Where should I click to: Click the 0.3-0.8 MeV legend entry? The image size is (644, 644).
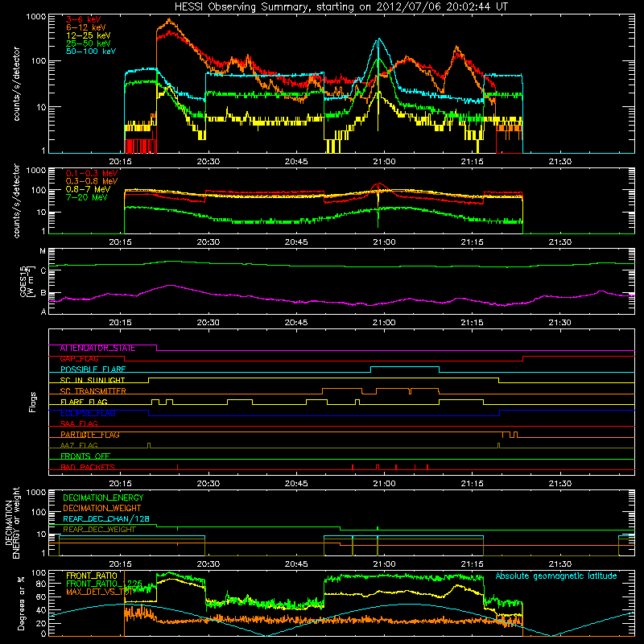click(x=92, y=181)
